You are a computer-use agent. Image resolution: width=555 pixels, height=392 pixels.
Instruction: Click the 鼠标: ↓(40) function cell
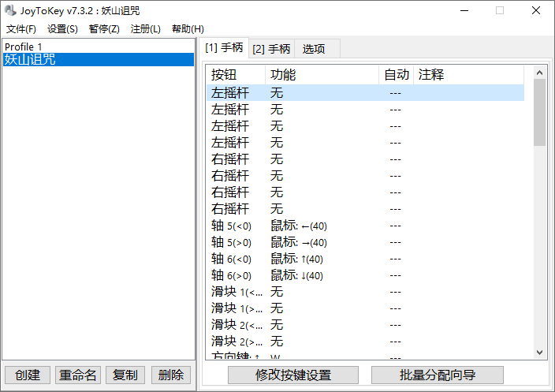click(297, 275)
